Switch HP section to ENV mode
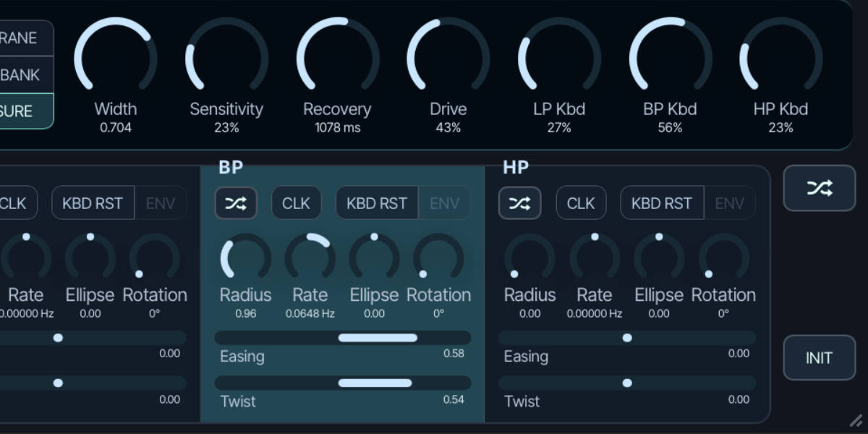The image size is (868, 434). pos(729,203)
